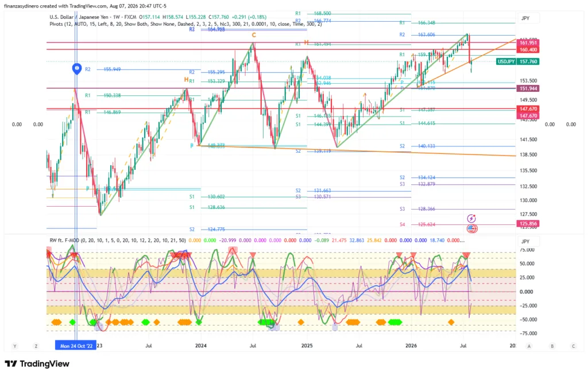The width and height of the screenshot is (588, 376).
Task: Click the 141.500 price axis label
Action: [x=528, y=139]
